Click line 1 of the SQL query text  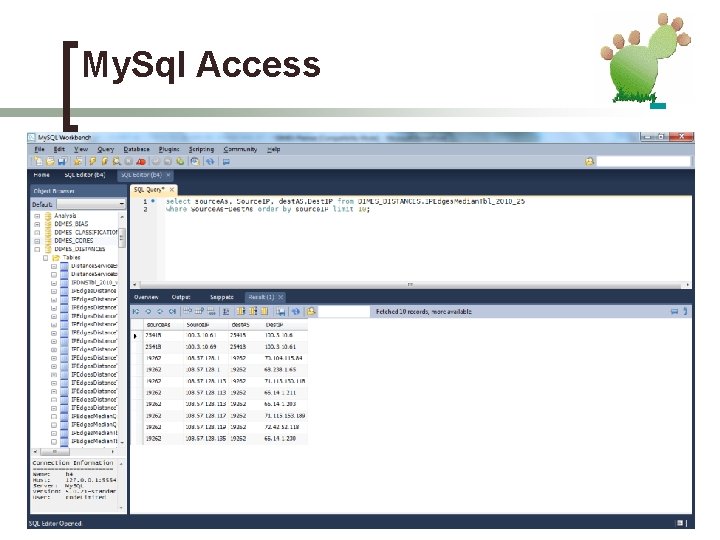click(x=345, y=201)
